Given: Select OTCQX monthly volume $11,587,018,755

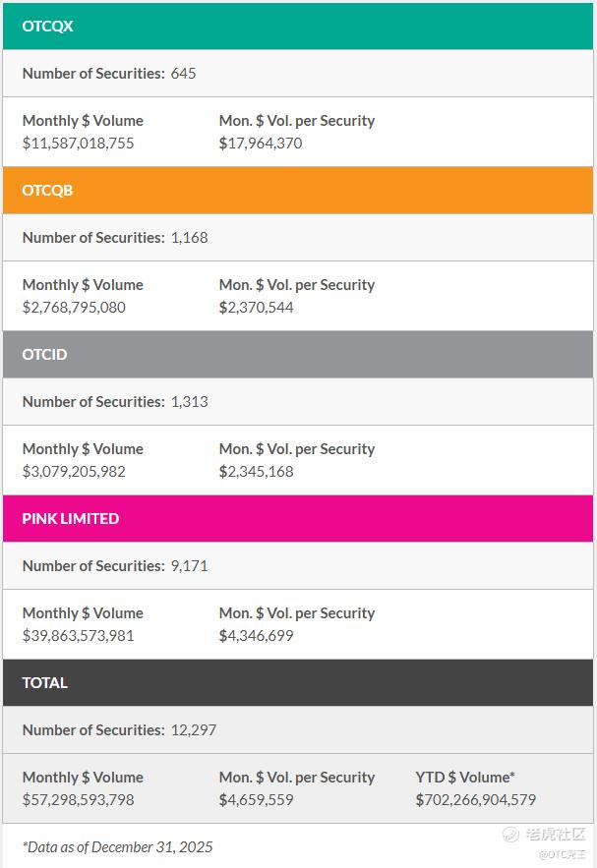Looking at the screenshot, I should click(78, 144).
